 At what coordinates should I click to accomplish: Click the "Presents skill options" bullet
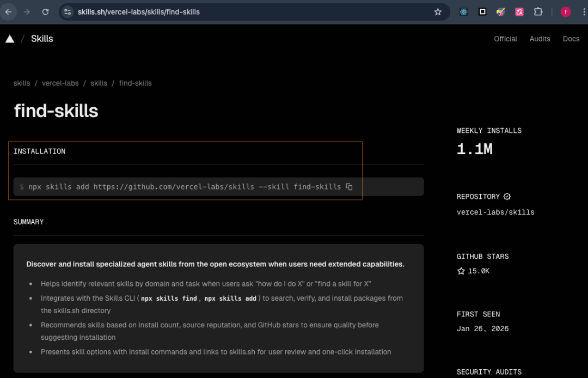(216, 352)
